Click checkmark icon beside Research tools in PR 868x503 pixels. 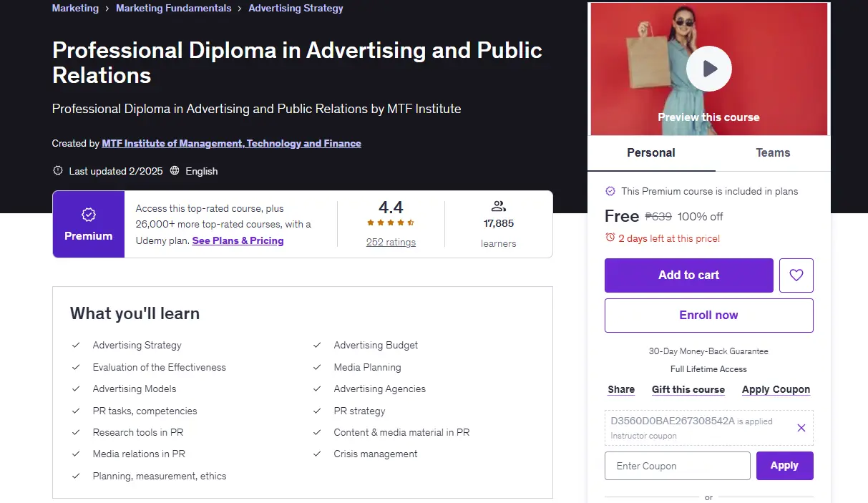coord(76,432)
